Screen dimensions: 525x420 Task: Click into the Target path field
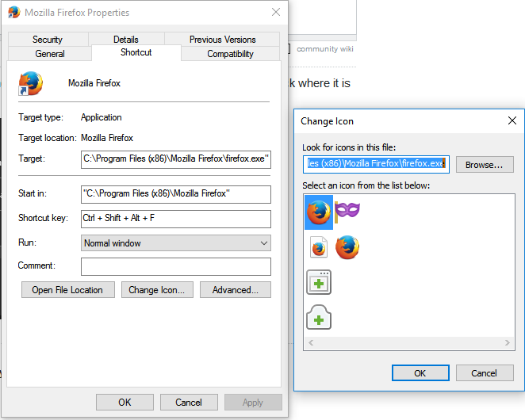(x=176, y=159)
